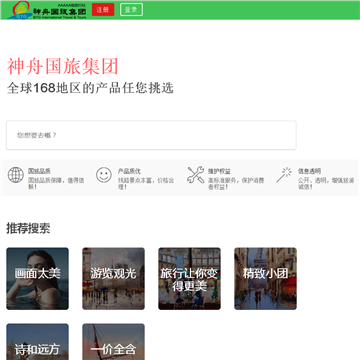Click the 登录 login button
Viewport: 360px width, 360px height.
pos(131,10)
